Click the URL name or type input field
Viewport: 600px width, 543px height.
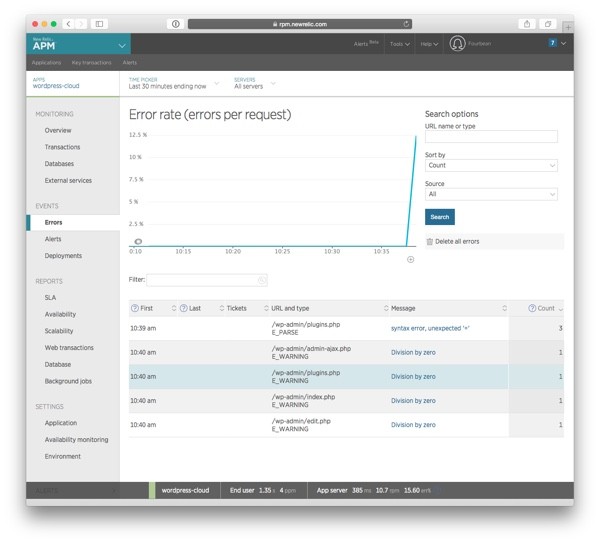point(491,137)
